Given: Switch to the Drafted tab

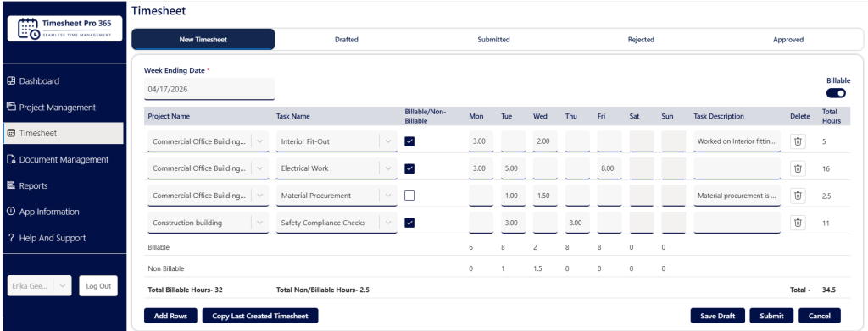Looking at the screenshot, I should point(347,40).
